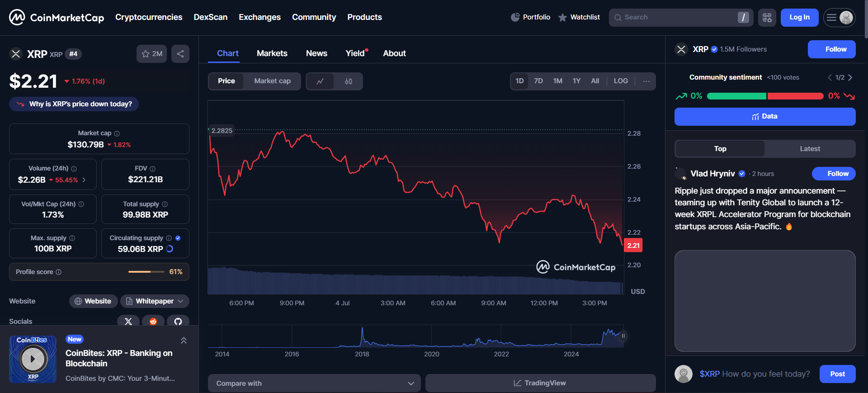Click the Volume (24h) info icon
Screen dimensions: 868x393
(x=74, y=169)
